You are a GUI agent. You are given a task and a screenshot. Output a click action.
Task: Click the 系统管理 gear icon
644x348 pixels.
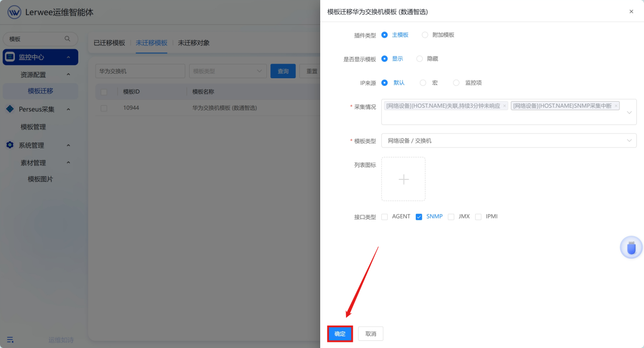click(10, 145)
